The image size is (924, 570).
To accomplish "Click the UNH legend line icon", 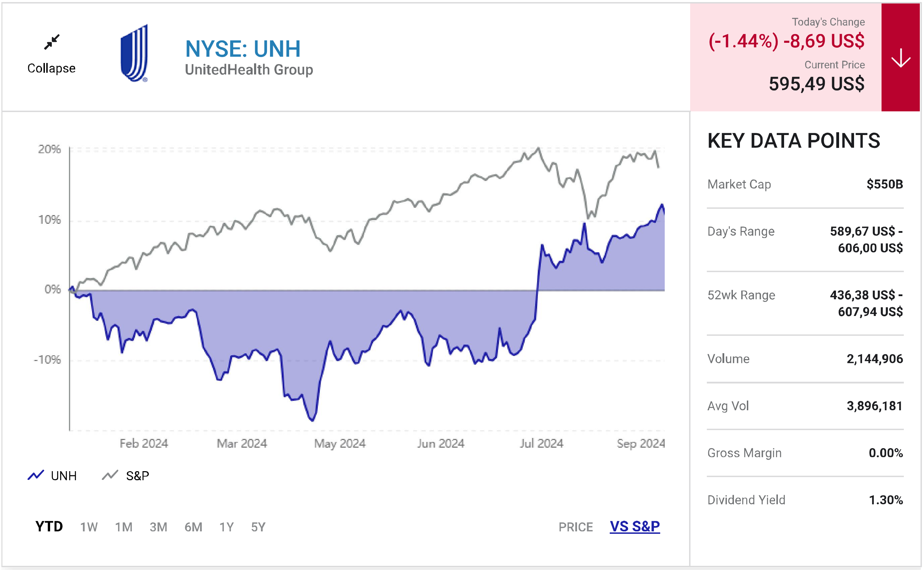I will tap(36, 475).
